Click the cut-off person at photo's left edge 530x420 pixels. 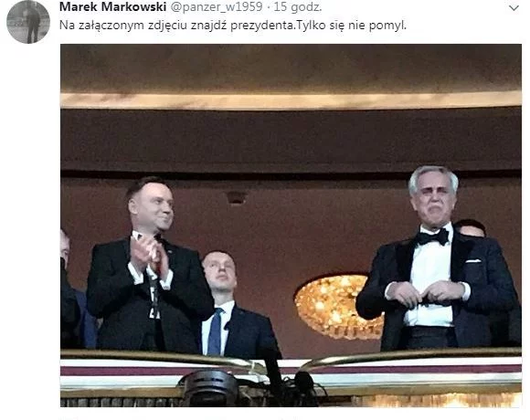click(70, 290)
